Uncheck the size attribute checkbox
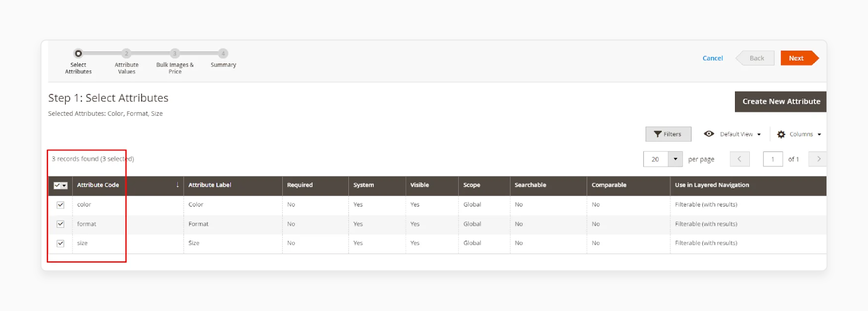This screenshot has height=311, width=868. tap(60, 243)
